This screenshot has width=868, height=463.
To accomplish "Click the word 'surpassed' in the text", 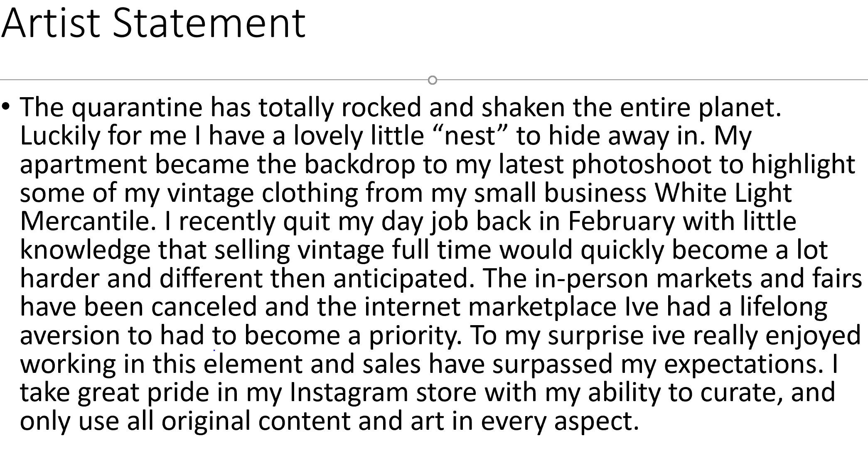I will [x=552, y=364].
